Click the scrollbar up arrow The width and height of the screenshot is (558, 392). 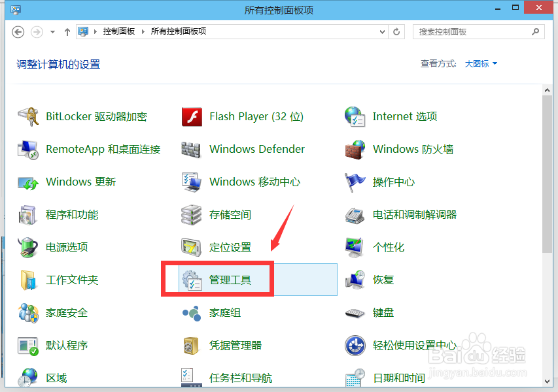pos(547,90)
